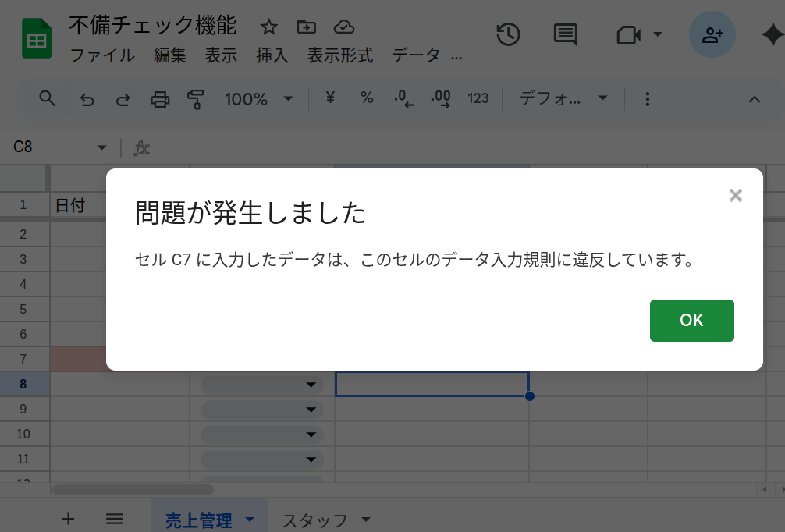The width and height of the screenshot is (785, 532).
Task: Open the デフォルト font dropdown
Action: point(562,99)
